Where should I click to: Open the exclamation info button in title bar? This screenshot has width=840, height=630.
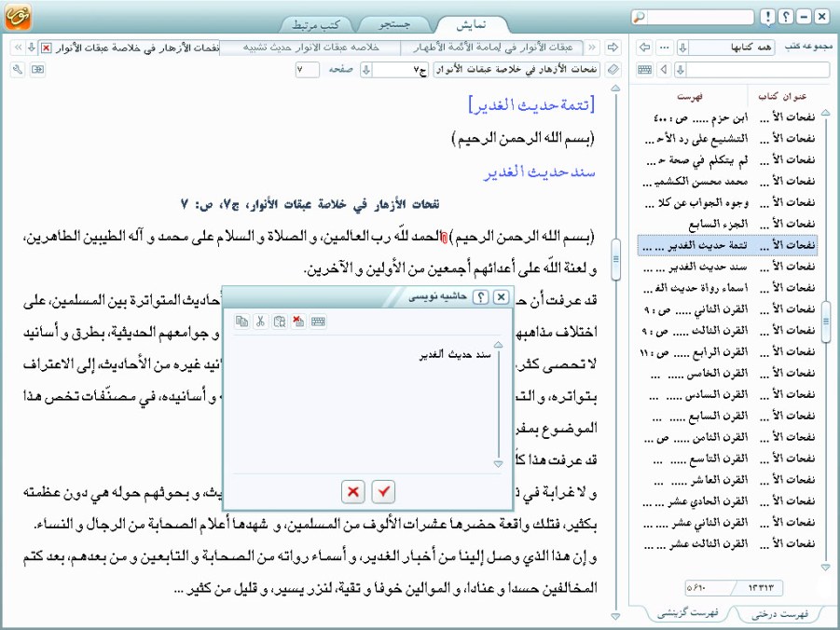[767, 17]
